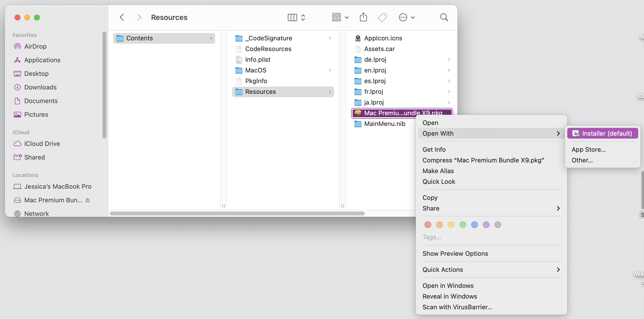This screenshot has height=319, width=644.
Task: Select the PkgInfo file
Action: [283, 81]
